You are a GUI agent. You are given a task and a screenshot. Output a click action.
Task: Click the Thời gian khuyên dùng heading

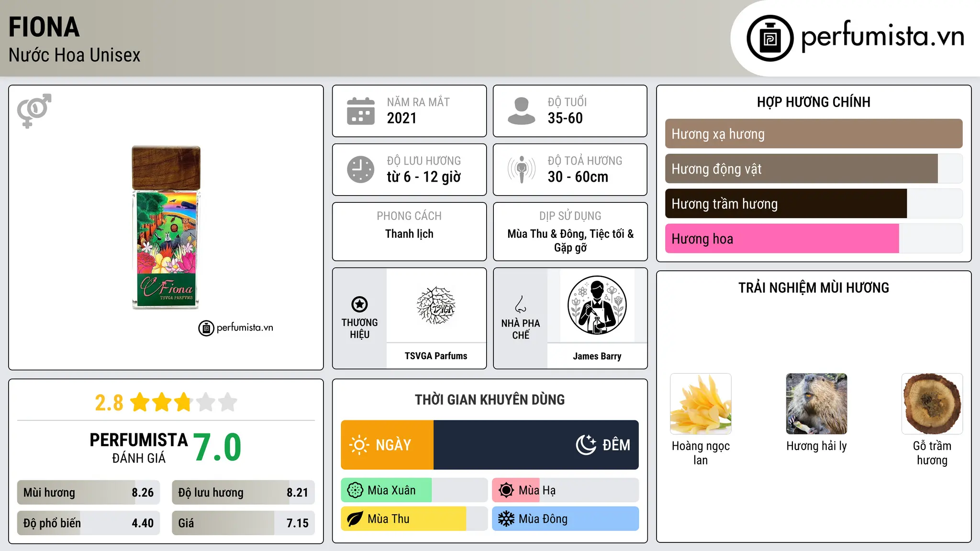(x=490, y=400)
